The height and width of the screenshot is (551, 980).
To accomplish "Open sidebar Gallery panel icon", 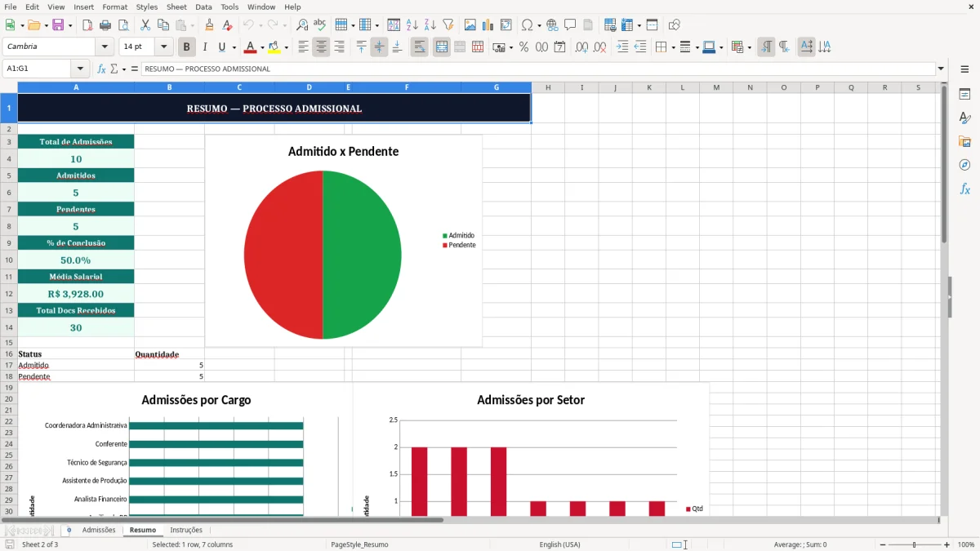I will (964, 142).
